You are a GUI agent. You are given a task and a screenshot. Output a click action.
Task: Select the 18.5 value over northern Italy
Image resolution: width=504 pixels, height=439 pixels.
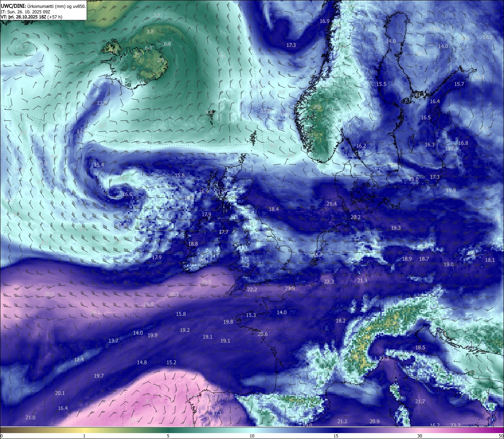click(420, 347)
